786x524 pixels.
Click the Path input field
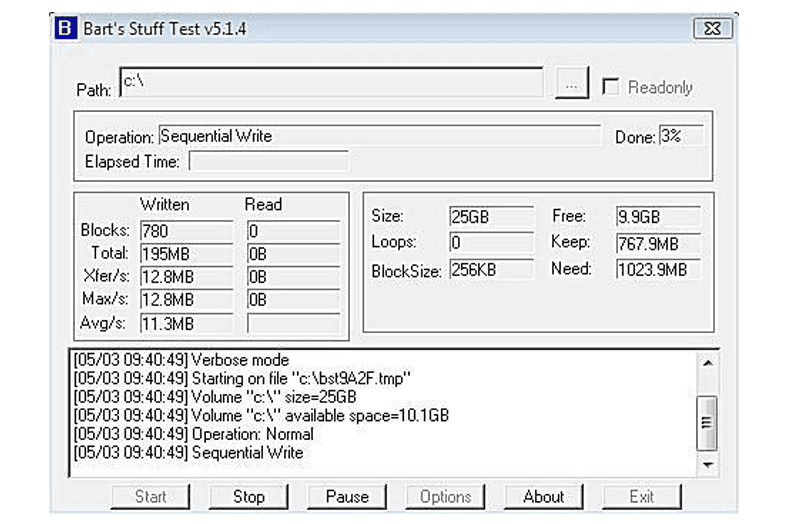[331, 82]
